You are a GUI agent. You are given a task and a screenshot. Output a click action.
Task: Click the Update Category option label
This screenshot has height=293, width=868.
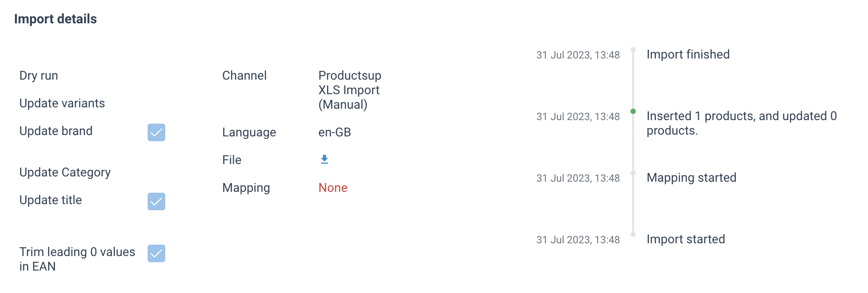[65, 172]
